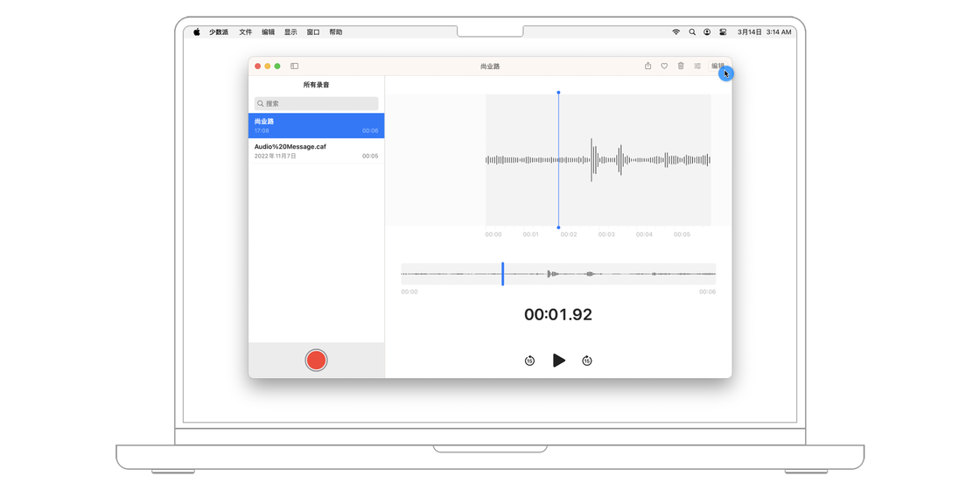Image resolution: width=980 pixels, height=490 pixels.
Task: Play the recording
Action: (x=559, y=360)
